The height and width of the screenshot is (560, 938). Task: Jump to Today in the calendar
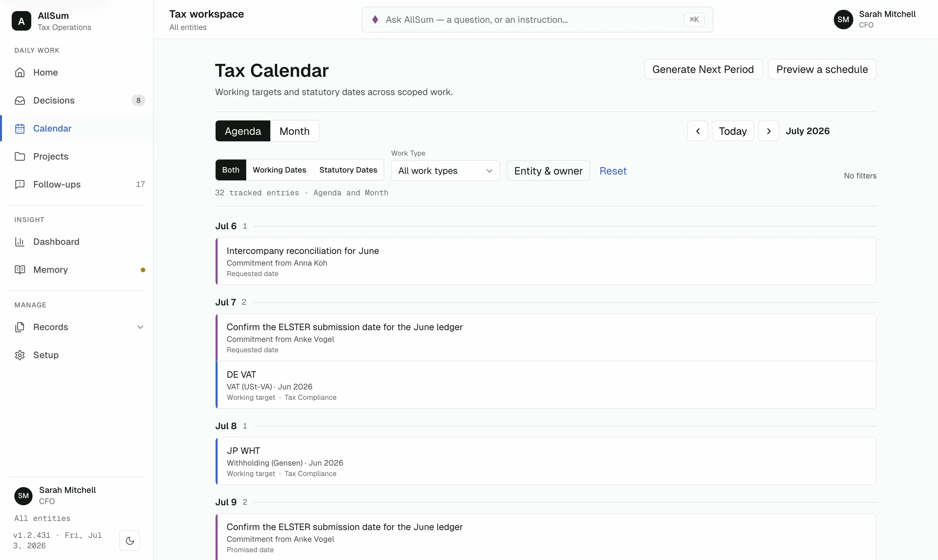coord(733,131)
